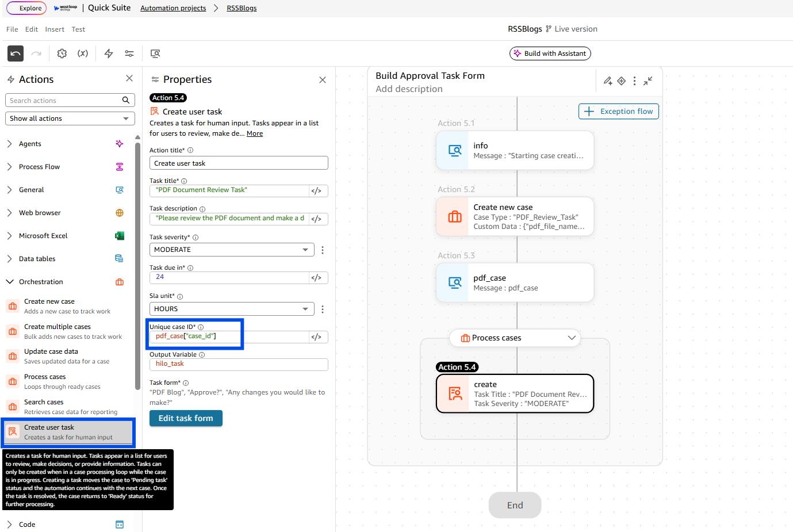Click the redo arrow in toolbar

tap(36, 53)
